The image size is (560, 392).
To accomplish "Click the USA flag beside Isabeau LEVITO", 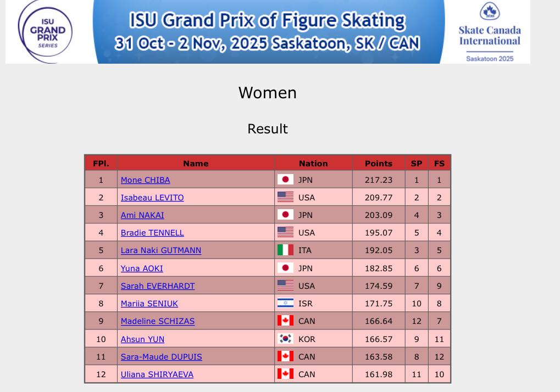I will [x=285, y=197].
